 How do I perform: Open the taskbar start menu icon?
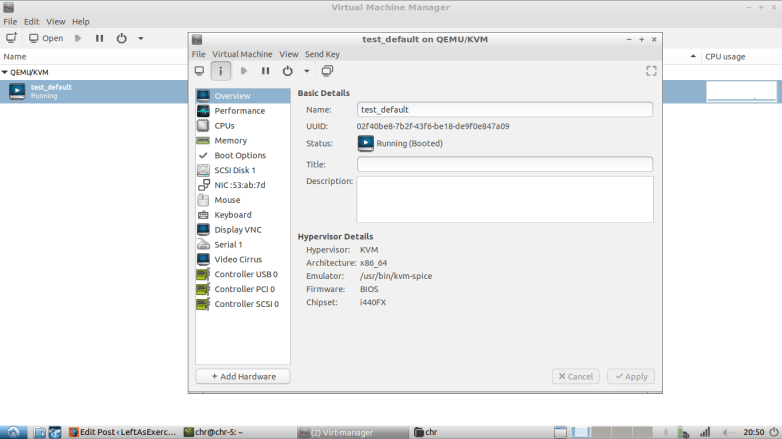[x=13, y=432]
